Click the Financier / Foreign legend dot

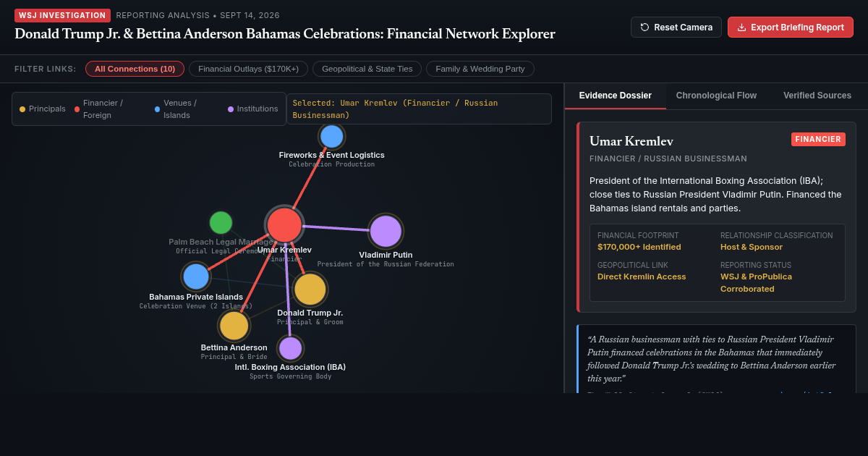77,109
